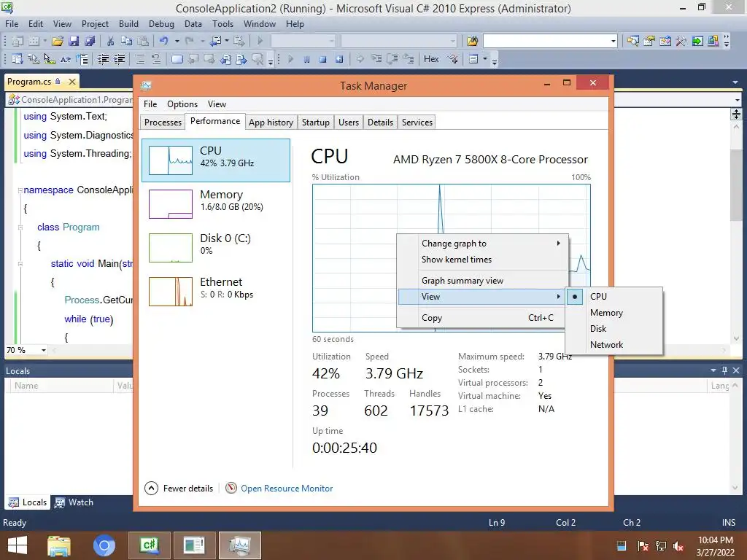Collapse the class Program code block
The width and height of the screenshot is (747, 560).
20,227
